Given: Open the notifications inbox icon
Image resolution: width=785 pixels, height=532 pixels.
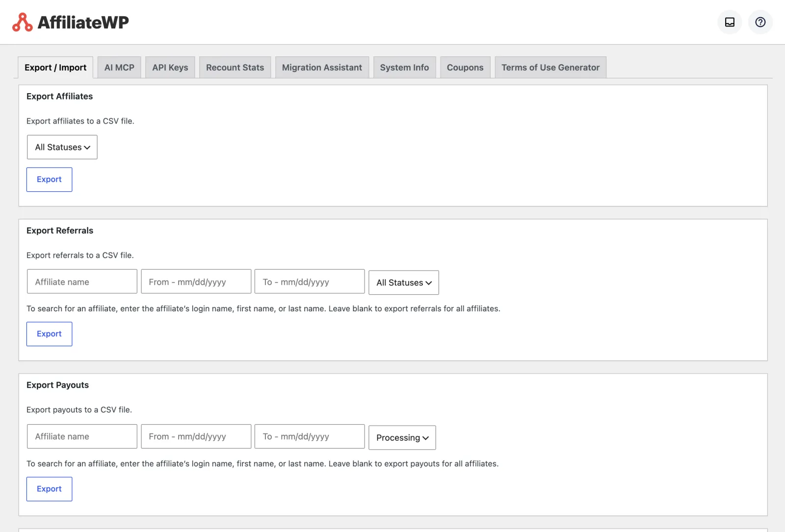Looking at the screenshot, I should tap(730, 22).
